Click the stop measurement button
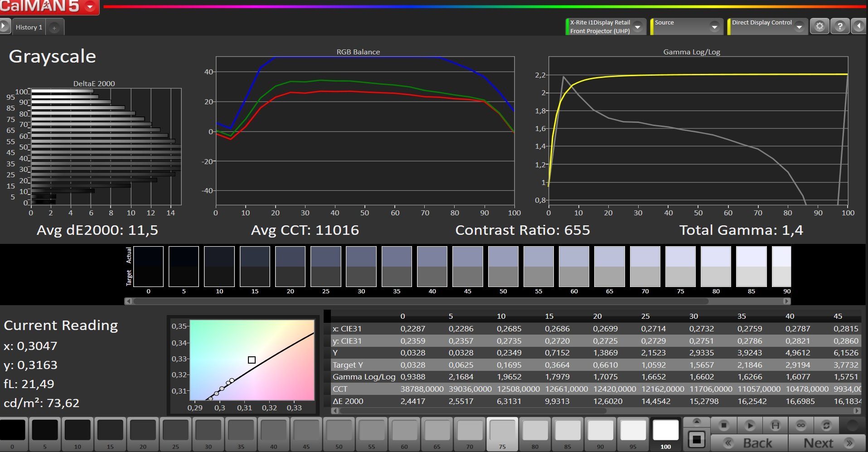Image resolution: width=868 pixels, height=452 pixels. [724, 425]
